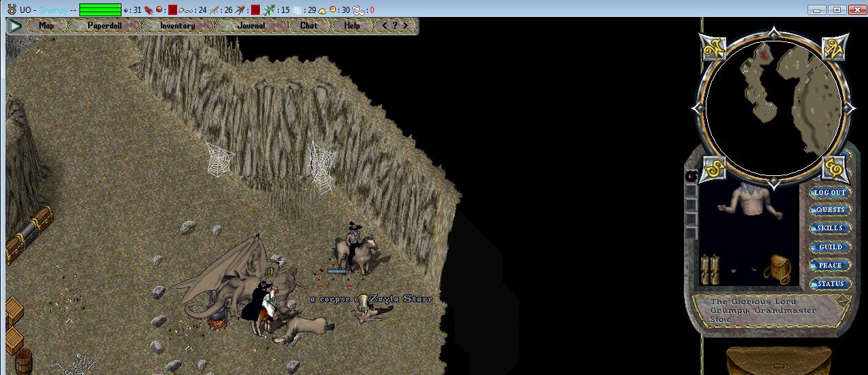868x375 pixels.
Task: Open the QUESTS log from paperdoll
Action: [829, 211]
